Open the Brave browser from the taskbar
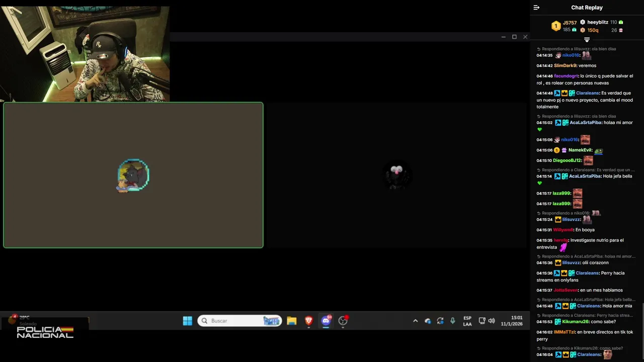The image size is (644, 362). 309,321
